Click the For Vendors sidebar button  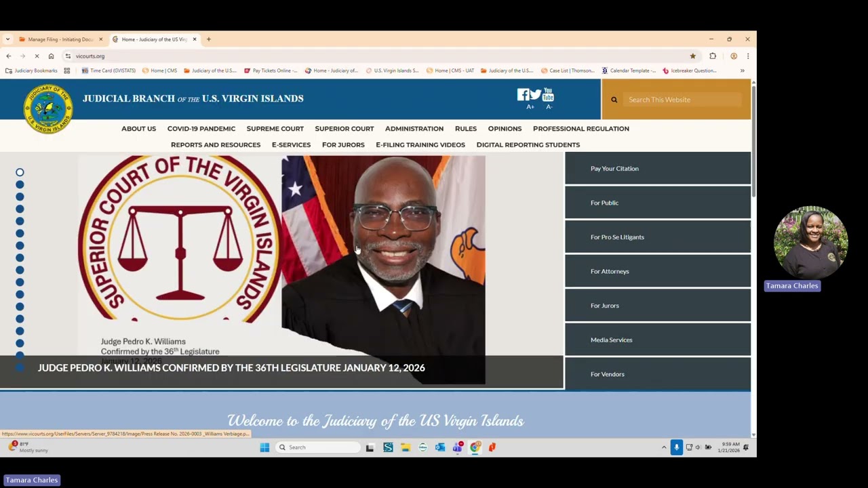tap(658, 374)
